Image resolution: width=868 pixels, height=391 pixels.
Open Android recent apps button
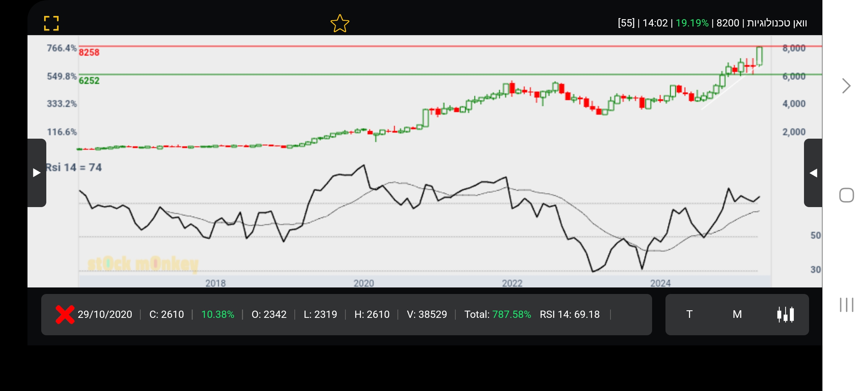pyautogui.click(x=846, y=304)
